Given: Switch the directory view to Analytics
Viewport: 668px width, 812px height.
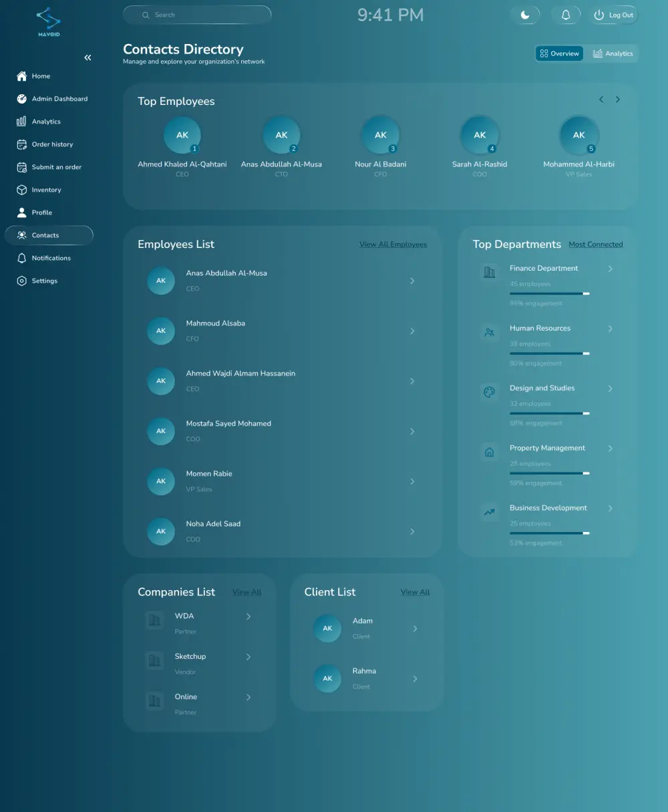Looking at the screenshot, I should click(x=613, y=53).
